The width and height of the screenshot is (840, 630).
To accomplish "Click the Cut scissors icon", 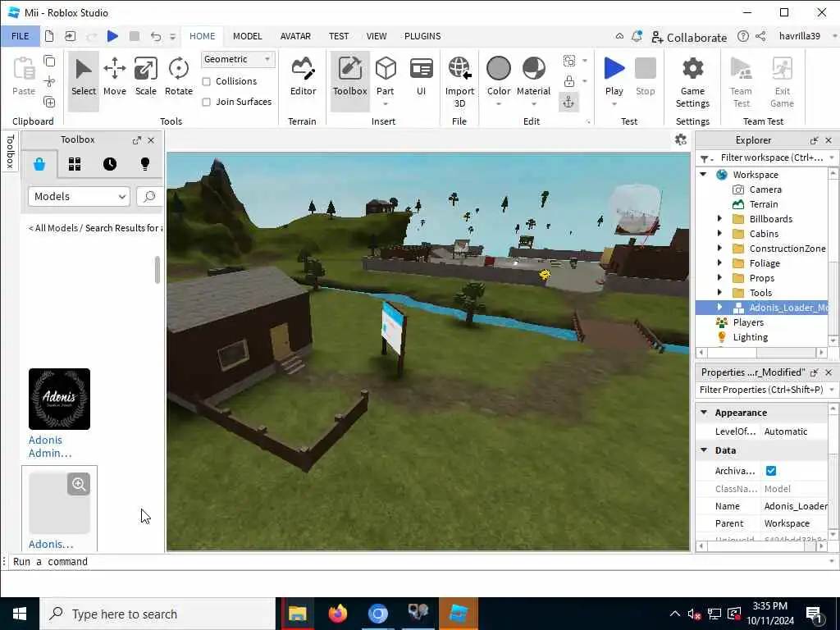I will pos(49,81).
